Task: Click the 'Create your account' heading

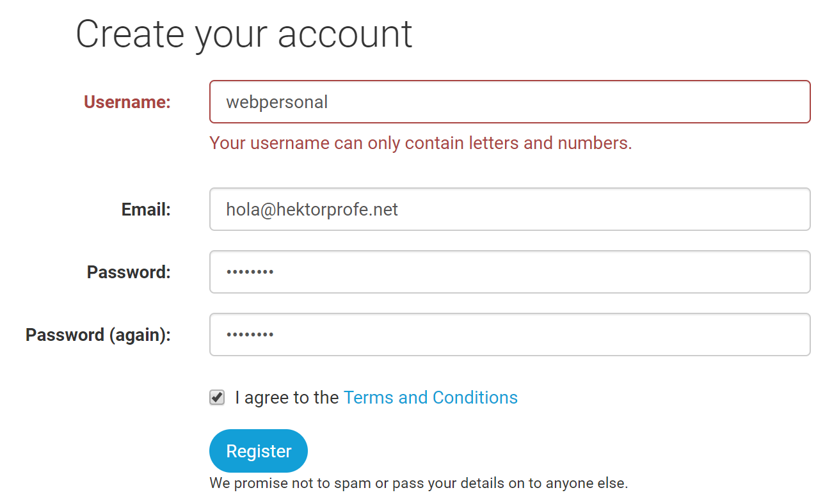Action: point(244,34)
